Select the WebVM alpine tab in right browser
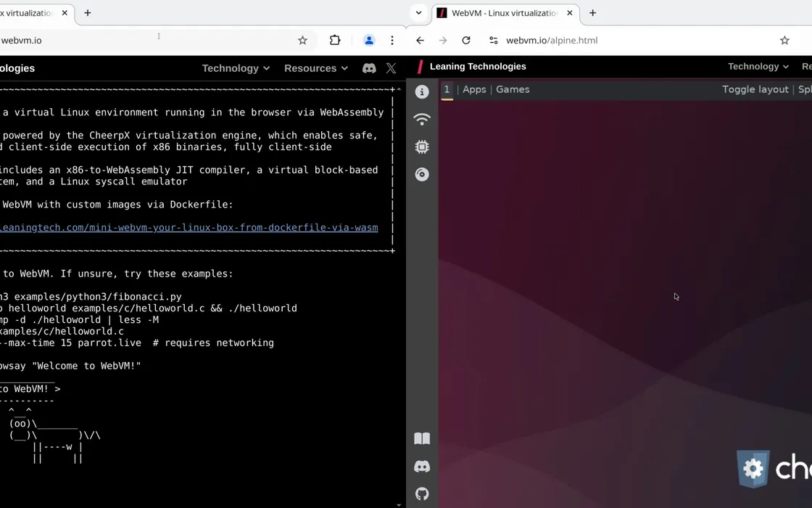Screen dimensions: 812x508 pyautogui.click(x=505, y=13)
